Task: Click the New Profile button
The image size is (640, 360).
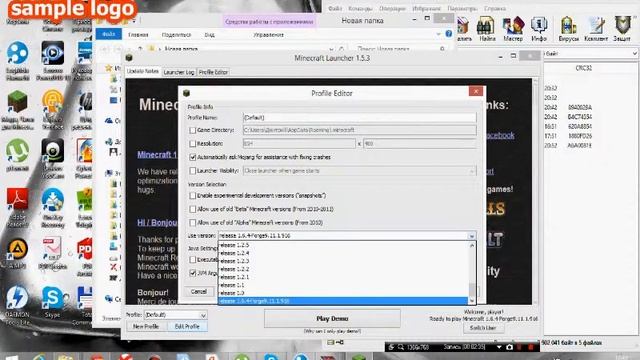Action: [x=146, y=327]
